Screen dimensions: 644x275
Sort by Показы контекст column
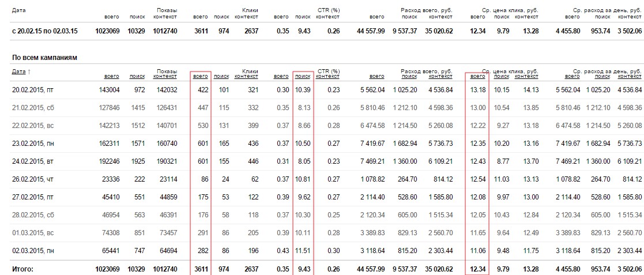click(166, 76)
